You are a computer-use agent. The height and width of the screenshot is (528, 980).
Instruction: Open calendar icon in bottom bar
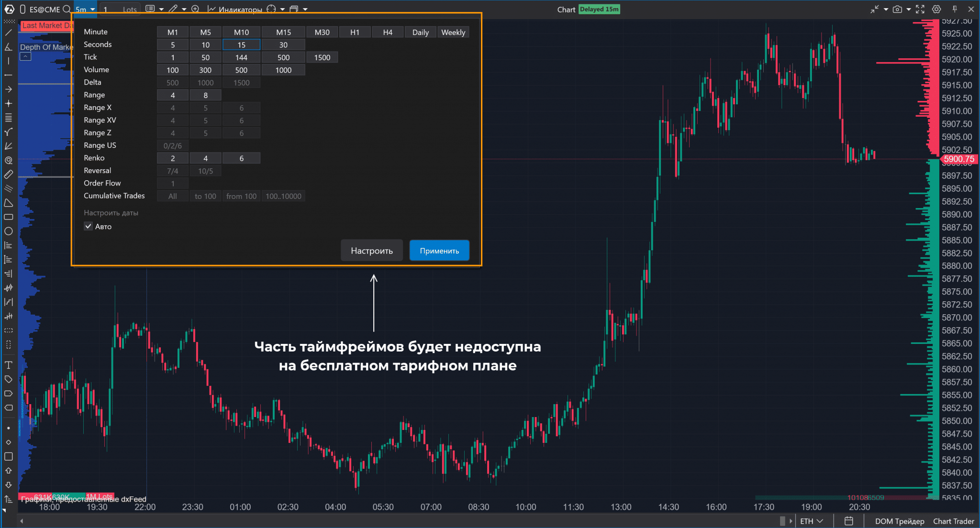tap(849, 521)
